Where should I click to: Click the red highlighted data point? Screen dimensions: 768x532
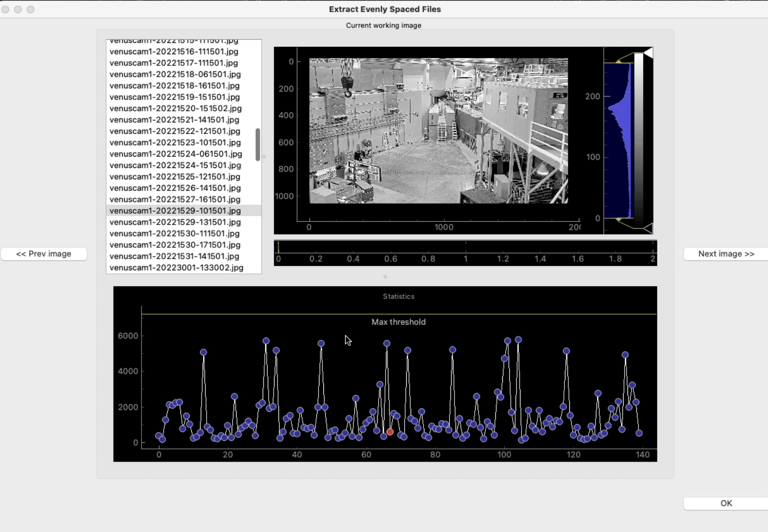pos(390,432)
